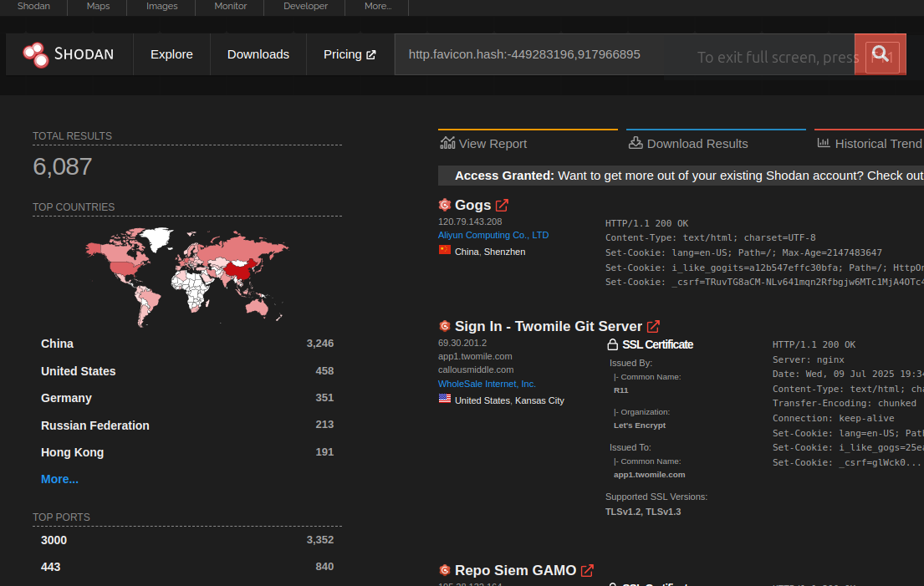Open the Developer top menu item

click(305, 7)
